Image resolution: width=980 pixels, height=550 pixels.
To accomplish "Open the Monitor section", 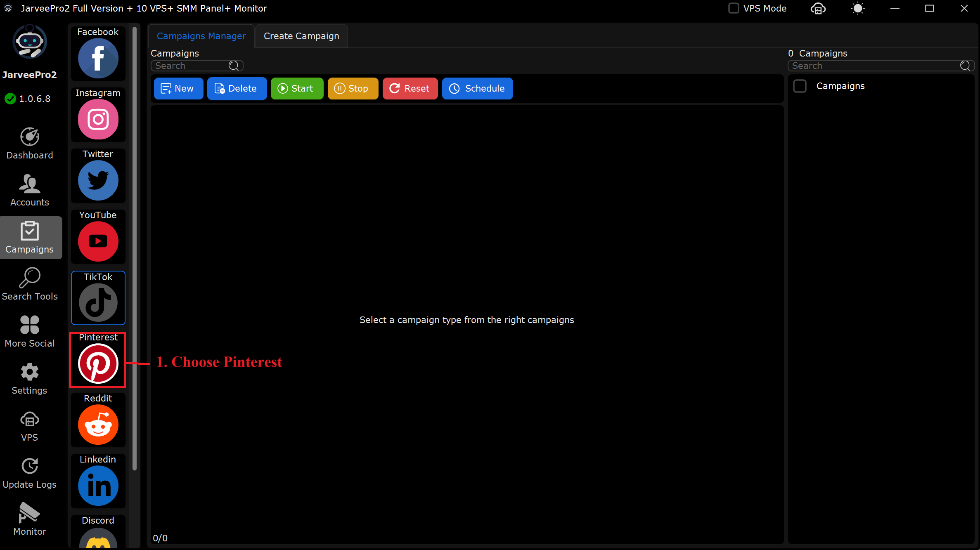I will point(30,520).
